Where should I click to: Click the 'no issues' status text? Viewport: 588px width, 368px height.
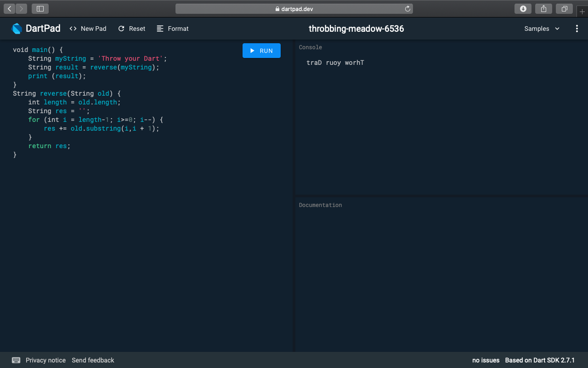pyautogui.click(x=486, y=360)
